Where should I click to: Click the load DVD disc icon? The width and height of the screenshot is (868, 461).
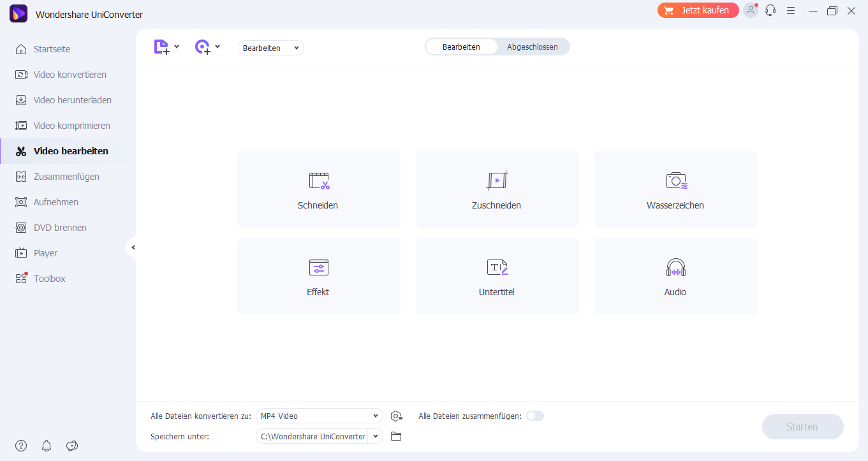(x=202, y=47)
